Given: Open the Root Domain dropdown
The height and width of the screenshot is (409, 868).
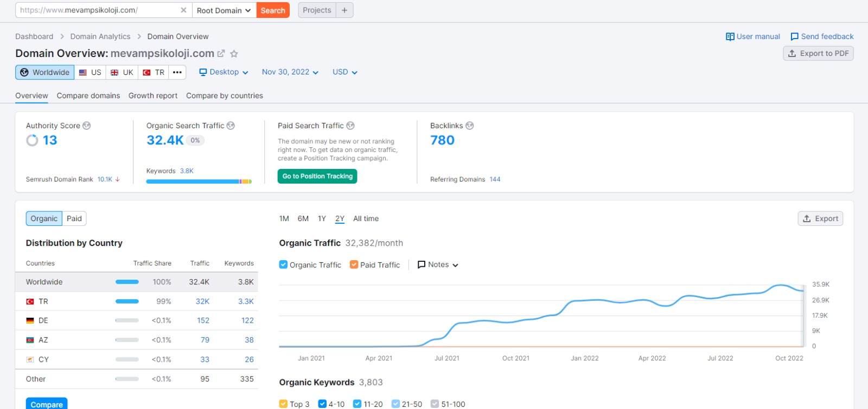Looking at the screenshot, I should coord(224,10).
